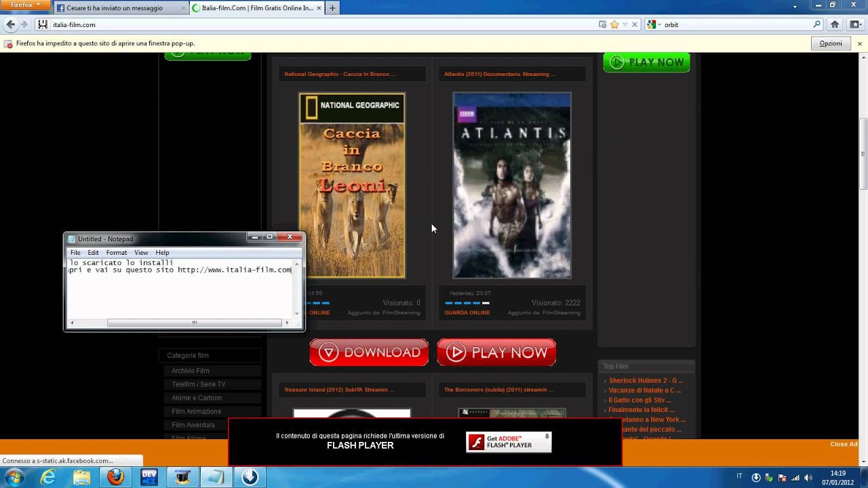Click the Firefox back arrow button
Screen dimensions: 868x488
pyautogui.click(x=10, y=24)
